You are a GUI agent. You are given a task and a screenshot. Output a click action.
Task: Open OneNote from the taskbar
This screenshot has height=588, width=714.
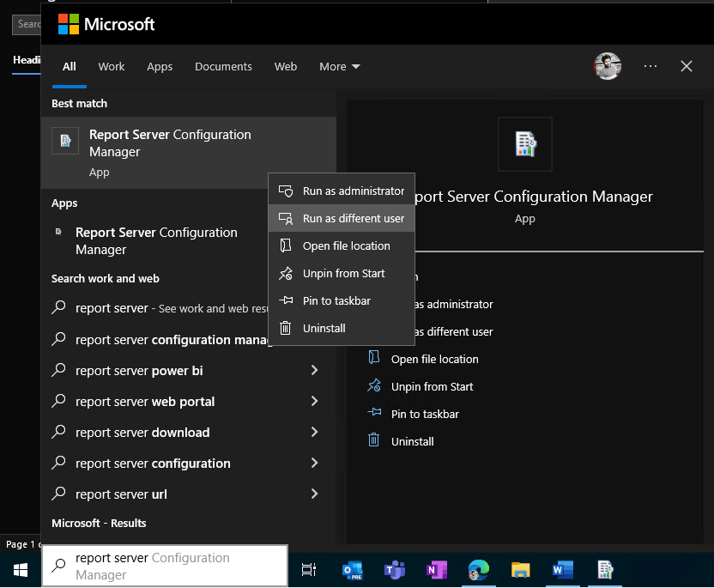click(436, 570)
